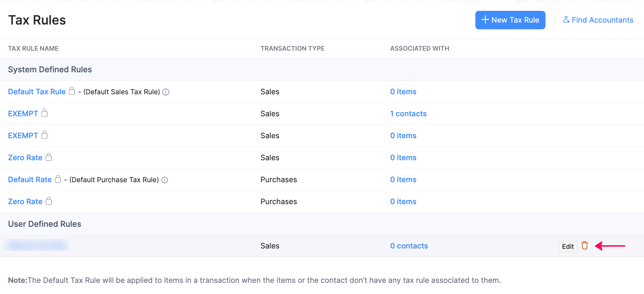Click lock icon next to Default Tax Rule
The width and height of the screenshot is (644, 294).
click(72, 91)
